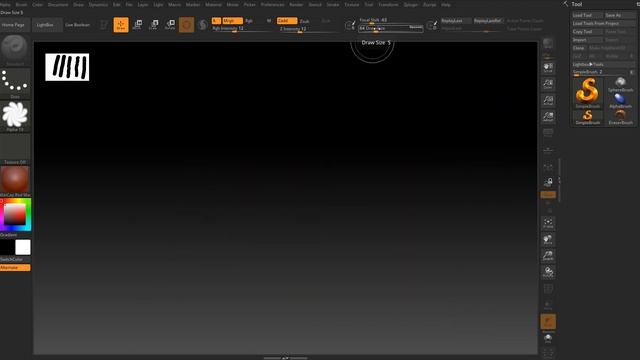Click SwitchColor button
Viewport: 640px width, 360px height.
(15, 260)
